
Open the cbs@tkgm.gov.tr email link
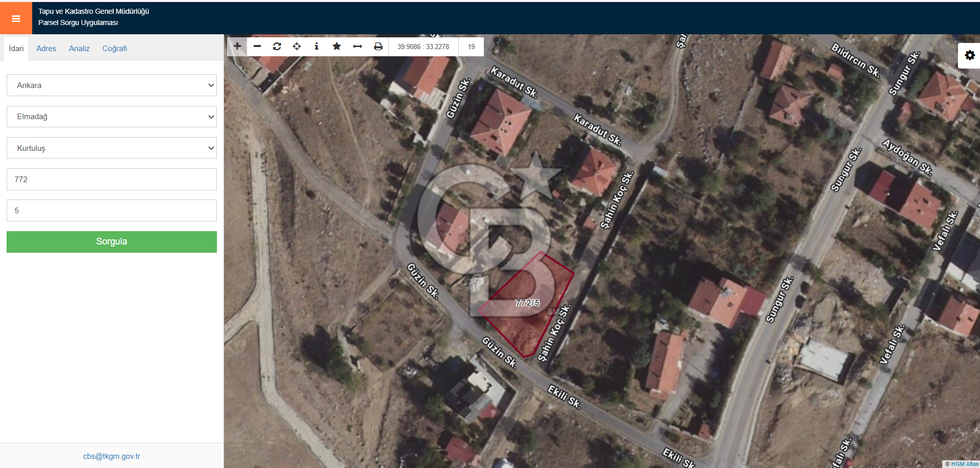(112, 456)
